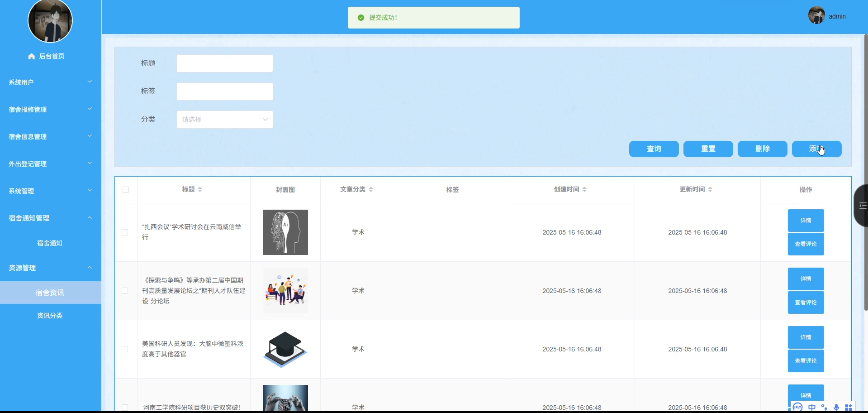Click the sort arrows on 标题 column

click(200, 189)
